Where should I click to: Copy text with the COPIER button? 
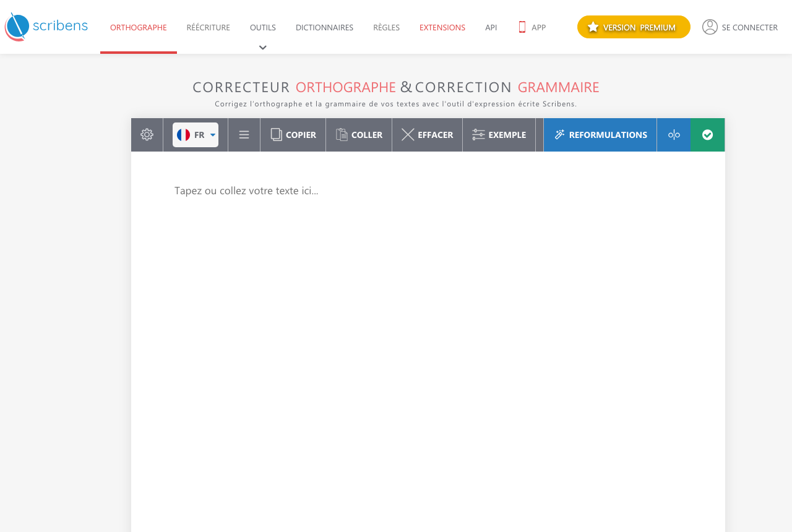point(293,135)
